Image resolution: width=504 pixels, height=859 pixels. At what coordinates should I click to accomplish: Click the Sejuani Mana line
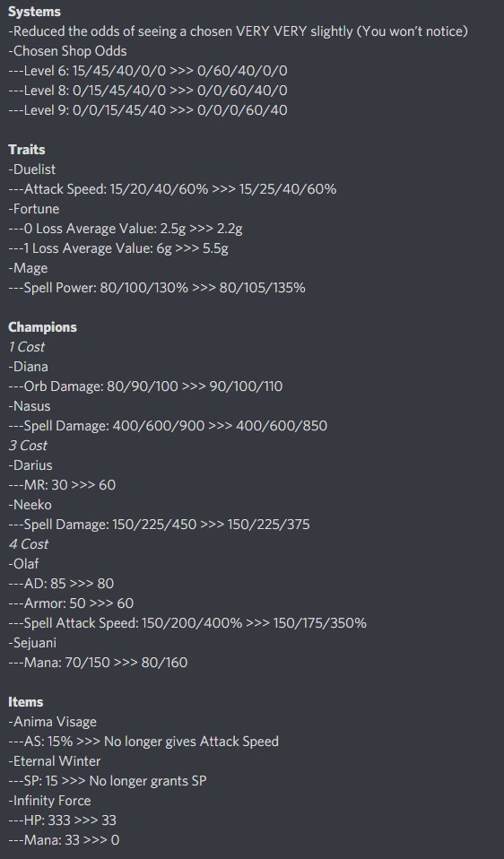pyautogui.click(x=98, y=663)
